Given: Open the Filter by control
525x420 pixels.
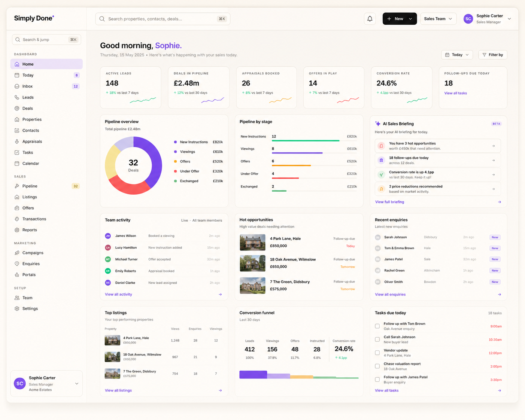Looking at the screenshot, I should pos(492,55).
